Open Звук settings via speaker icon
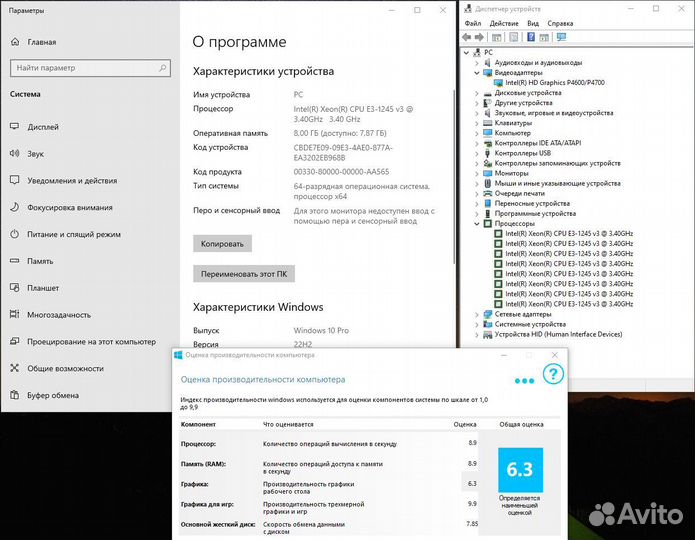This screenshot has width=695, height=540. (x=15, y=153)
